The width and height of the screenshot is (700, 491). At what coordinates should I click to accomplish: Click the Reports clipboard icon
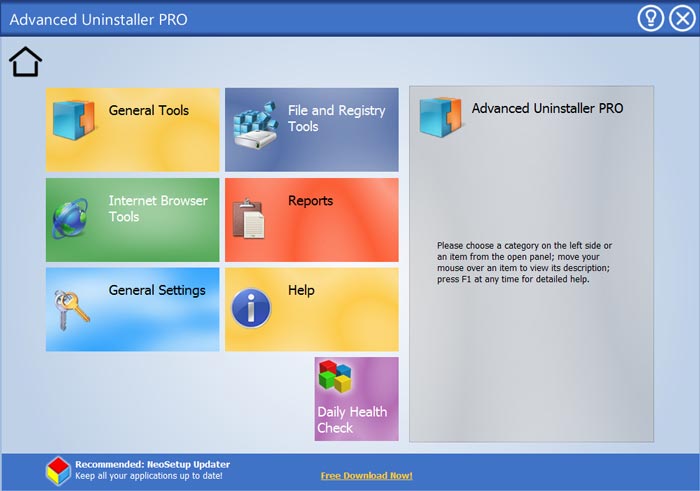249,218
